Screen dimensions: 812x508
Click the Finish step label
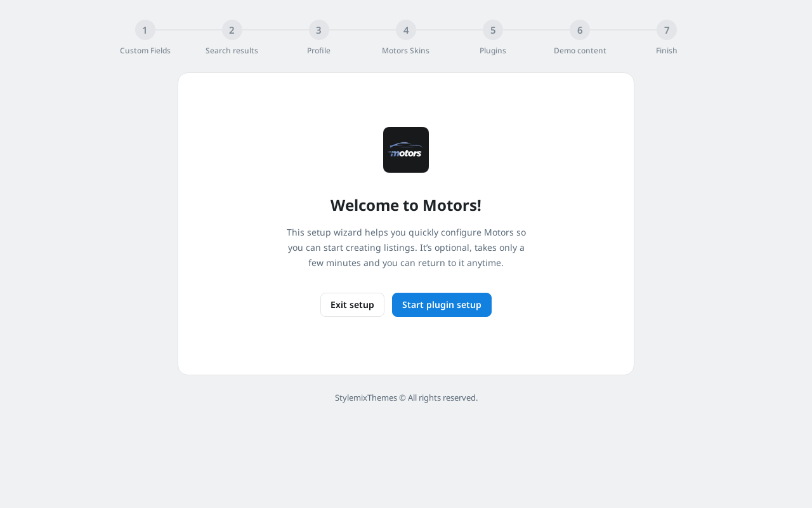pos(667,51)
